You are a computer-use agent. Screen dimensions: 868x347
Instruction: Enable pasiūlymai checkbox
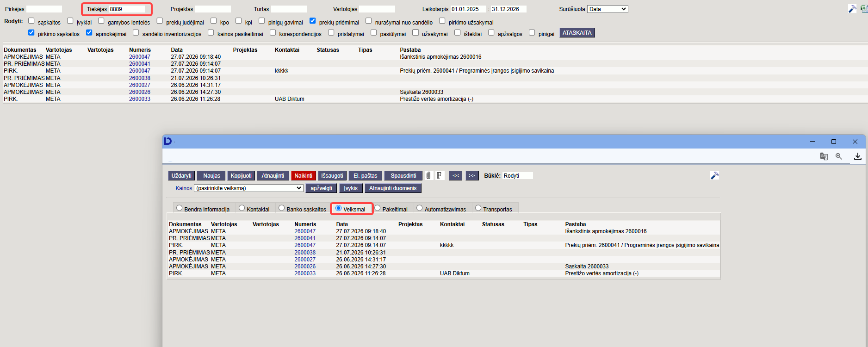(x=374, y=32)
